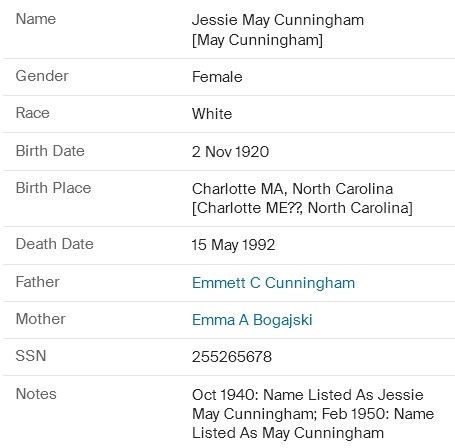Click alternate birth place Charlotte ME??
Image resolution: width=455 pixels, height=448 pixels.
(247, 208)
